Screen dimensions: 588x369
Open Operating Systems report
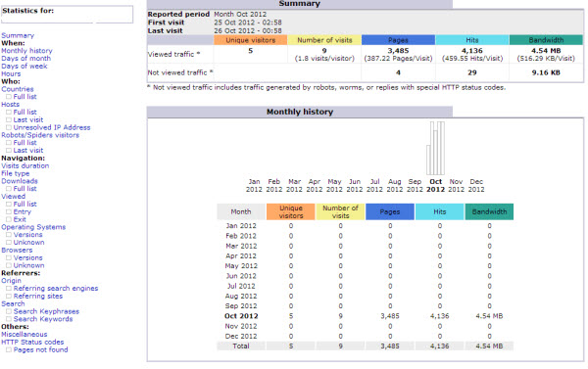pos(33,227)
